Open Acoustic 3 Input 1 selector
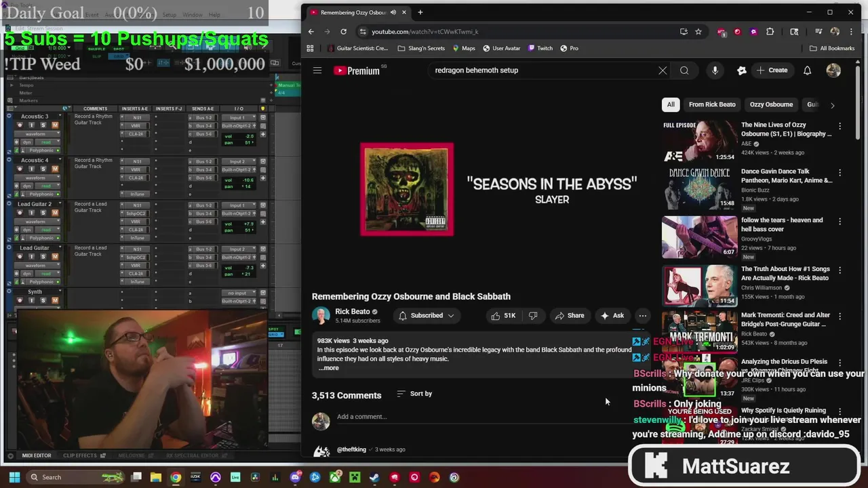The height and width of the screenshot is (488, 868). point(239,118)
